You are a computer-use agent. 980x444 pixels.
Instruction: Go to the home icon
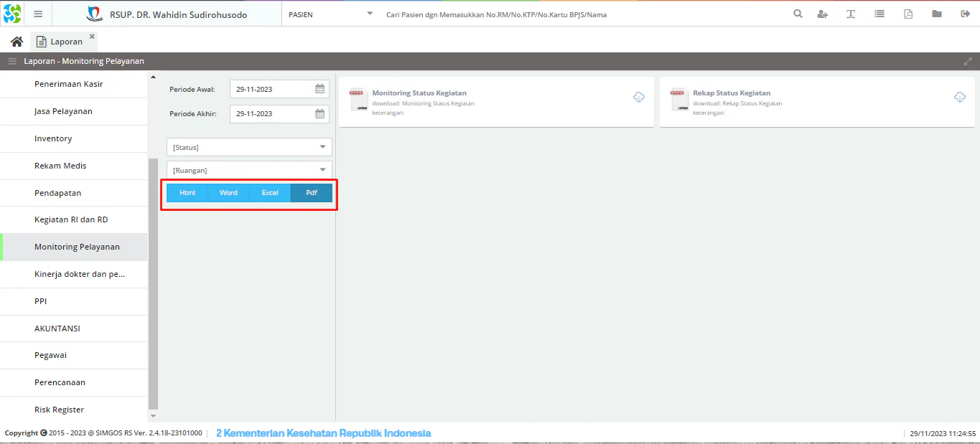(17, 42)
